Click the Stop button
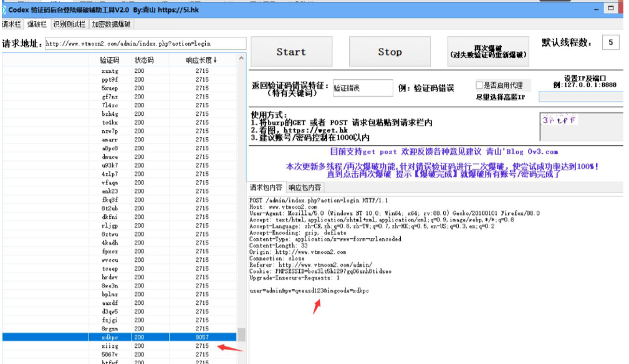 (x=390, y=52)
